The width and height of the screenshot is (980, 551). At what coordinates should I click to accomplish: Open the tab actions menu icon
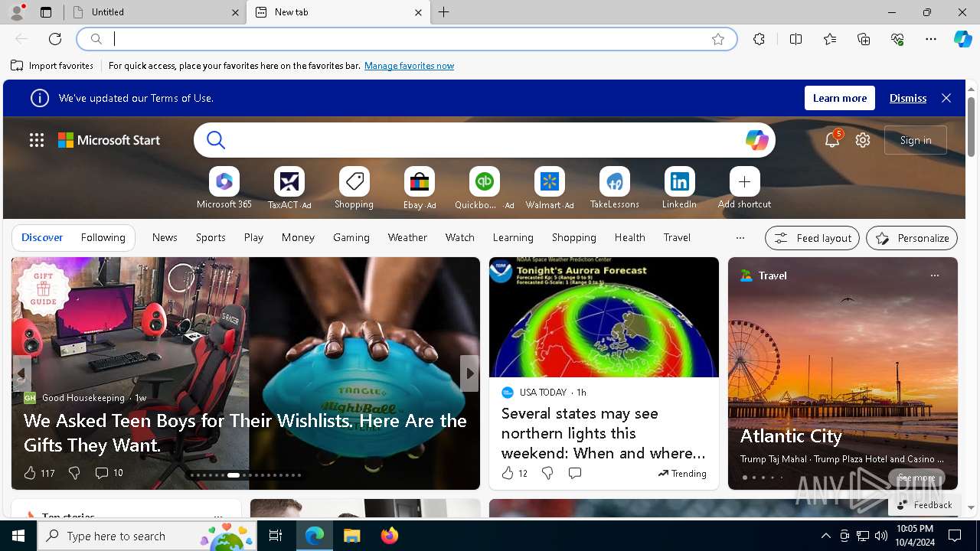(x=46, y=12)
